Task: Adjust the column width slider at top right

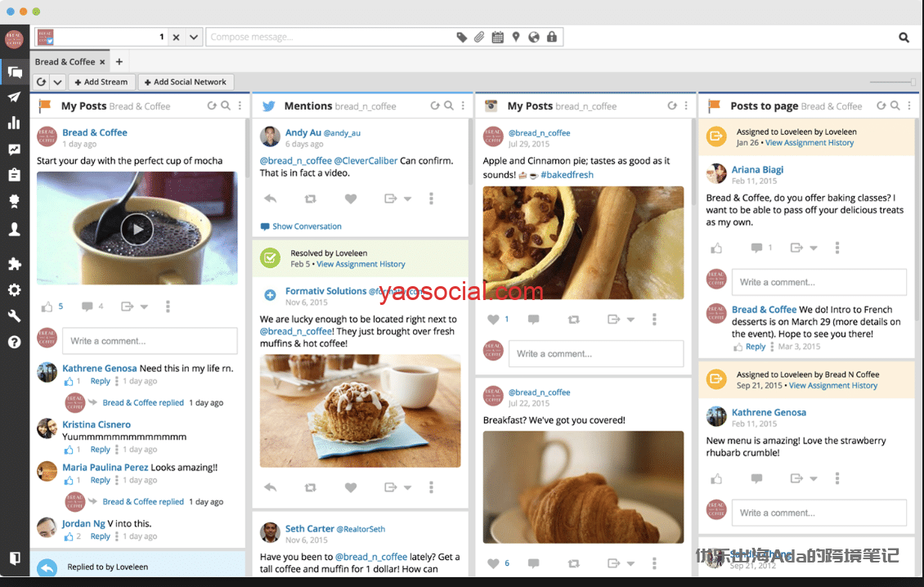Action: 913,82
